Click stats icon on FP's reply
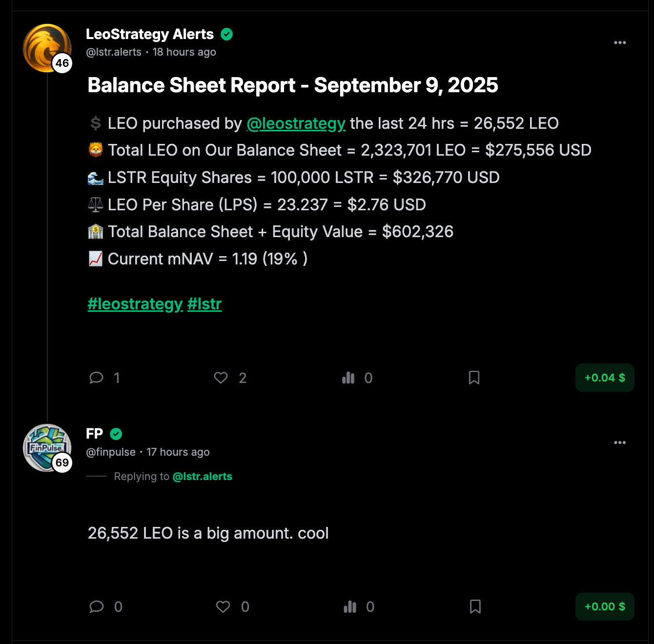The height and width of the screenshot is (644, 654). [x=350, y=606]
